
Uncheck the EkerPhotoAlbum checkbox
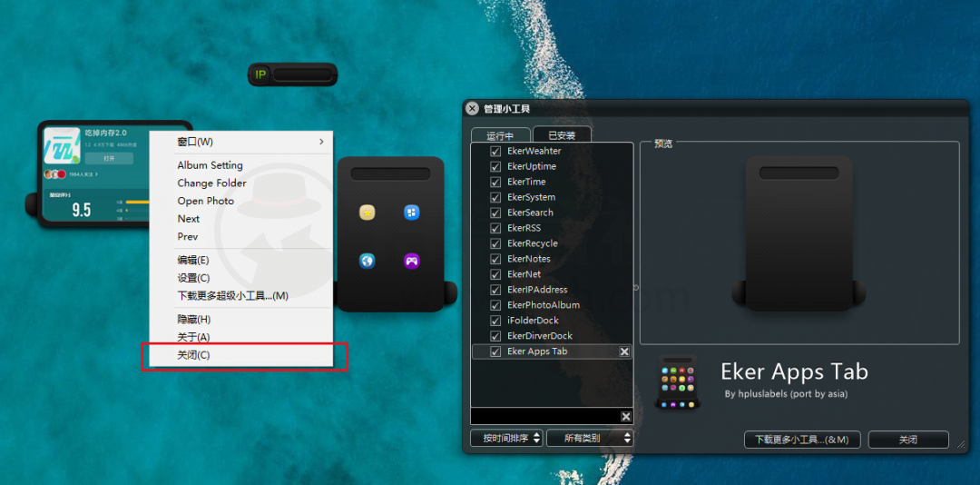click(495, 305)
